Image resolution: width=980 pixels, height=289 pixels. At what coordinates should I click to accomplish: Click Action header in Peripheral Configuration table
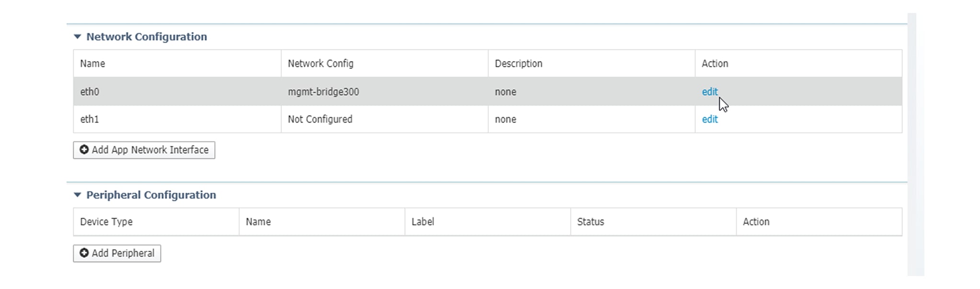[x=819, y=222]
